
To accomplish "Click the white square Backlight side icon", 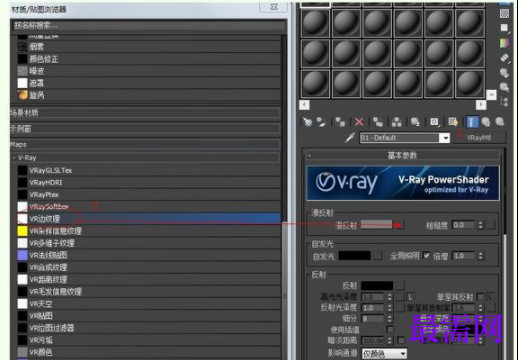I will point(504,28).
